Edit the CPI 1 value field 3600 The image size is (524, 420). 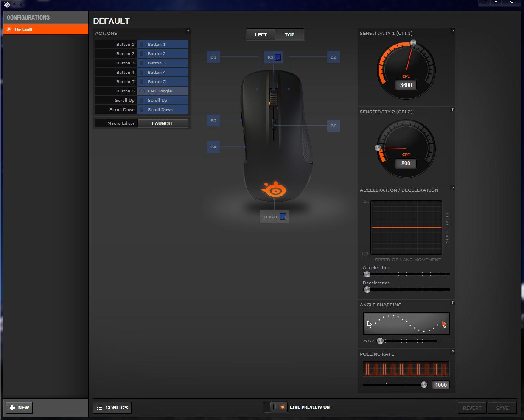[x=406, y=85]
